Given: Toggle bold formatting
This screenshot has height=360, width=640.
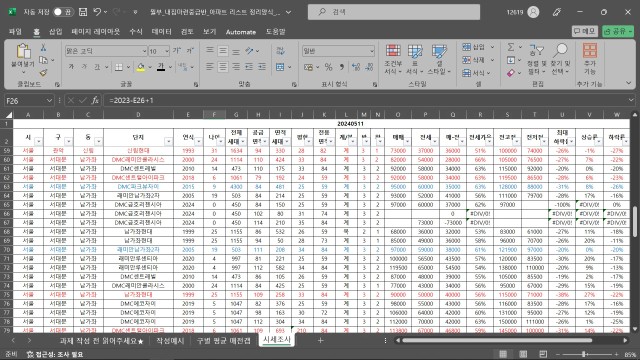Looking at the screenshot, I should click(71, 67).
